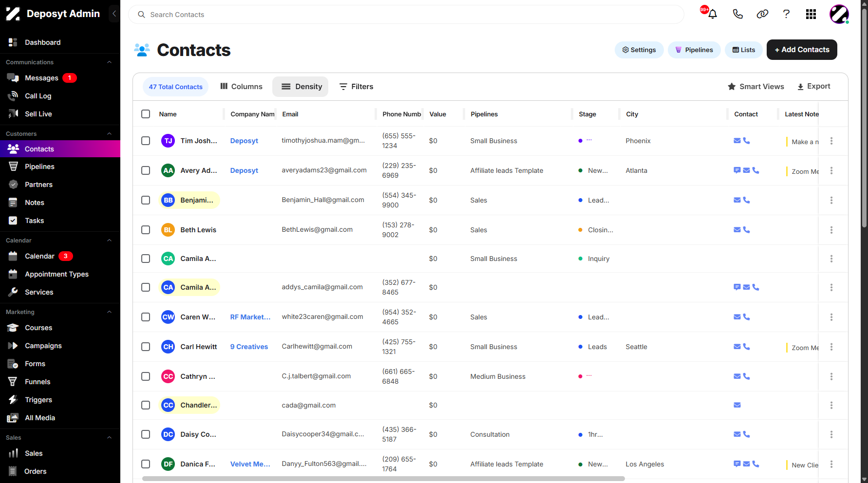Collapse the Communications section
Image resolution: width=868 pixels, height=483 pixels.
[110, 62]
